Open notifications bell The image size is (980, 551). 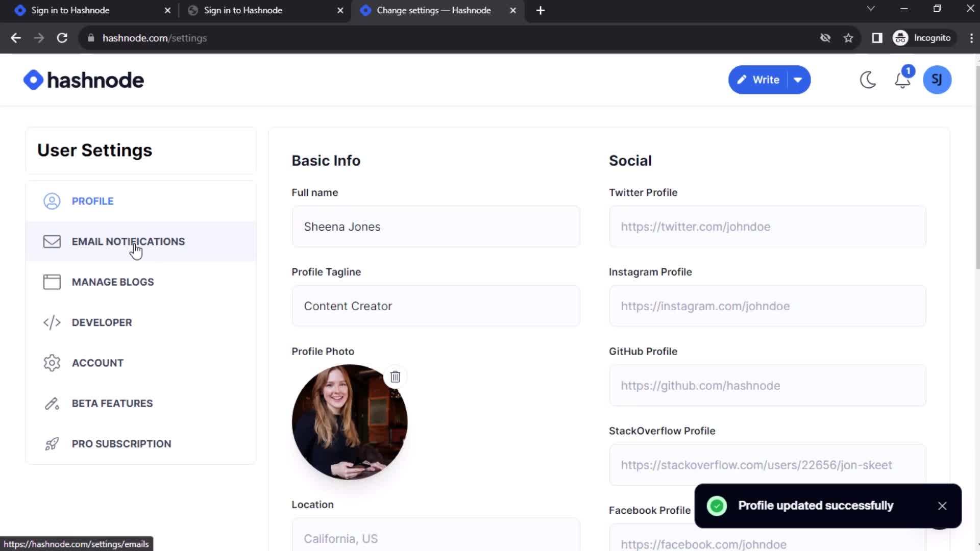tap(902, 80)
